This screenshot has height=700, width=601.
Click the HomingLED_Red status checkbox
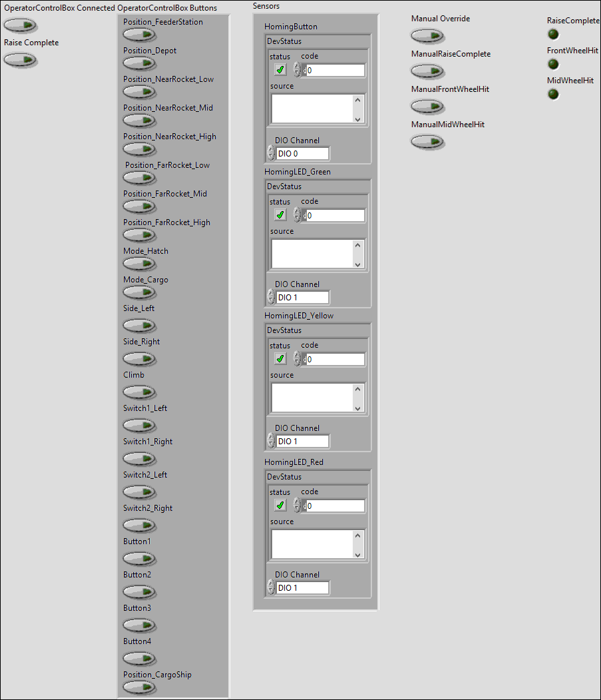[280, 505]
